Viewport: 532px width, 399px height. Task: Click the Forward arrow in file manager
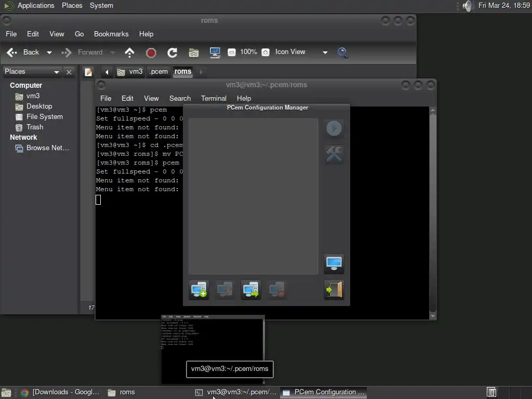click(66, 52)
